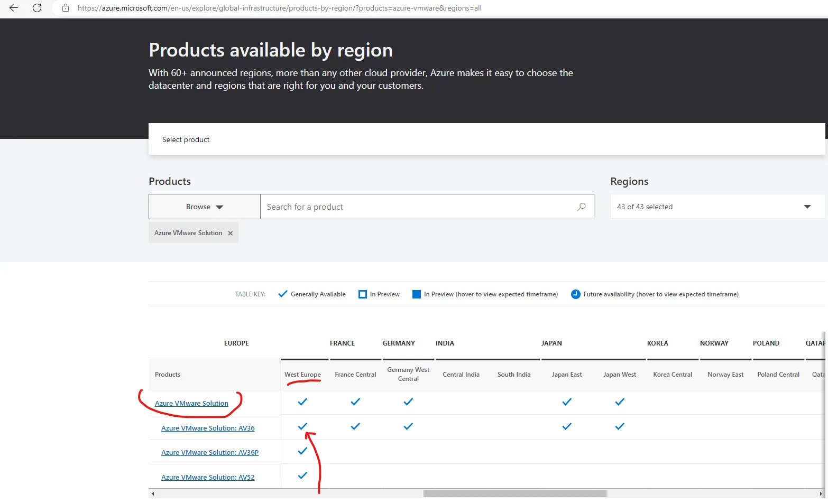
Task: Click the INDIA geography header
Action: pos(445,343)
